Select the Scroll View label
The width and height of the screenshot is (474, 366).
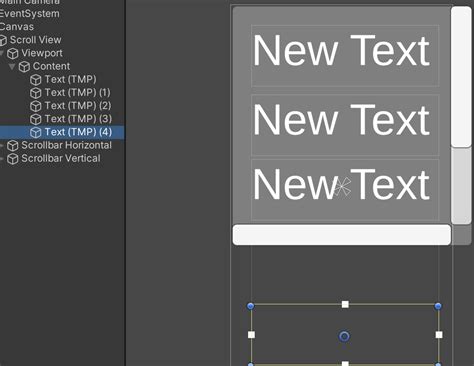click(x=35, y=40)
